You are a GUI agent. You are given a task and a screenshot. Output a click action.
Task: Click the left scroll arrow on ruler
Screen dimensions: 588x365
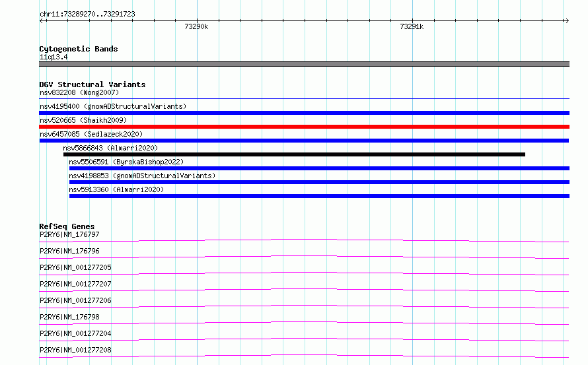point(42,20)
